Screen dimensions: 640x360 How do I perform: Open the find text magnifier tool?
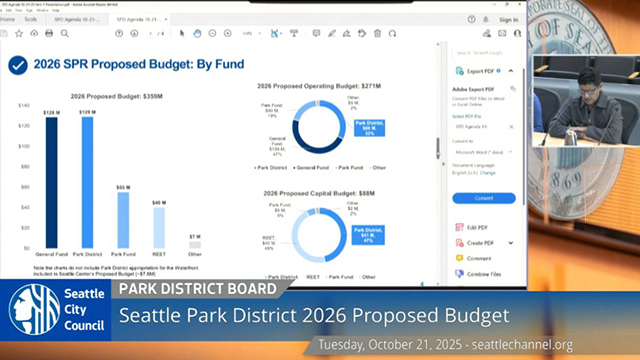64,33
